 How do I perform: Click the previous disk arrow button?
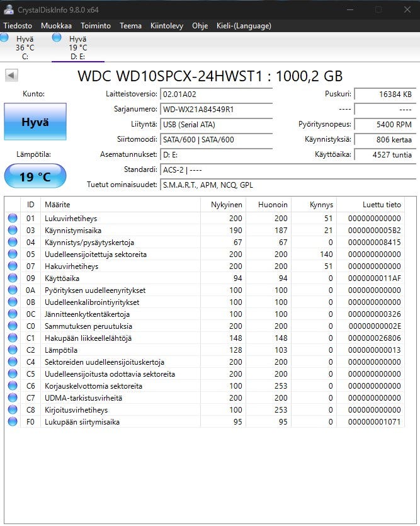(11, 75)
